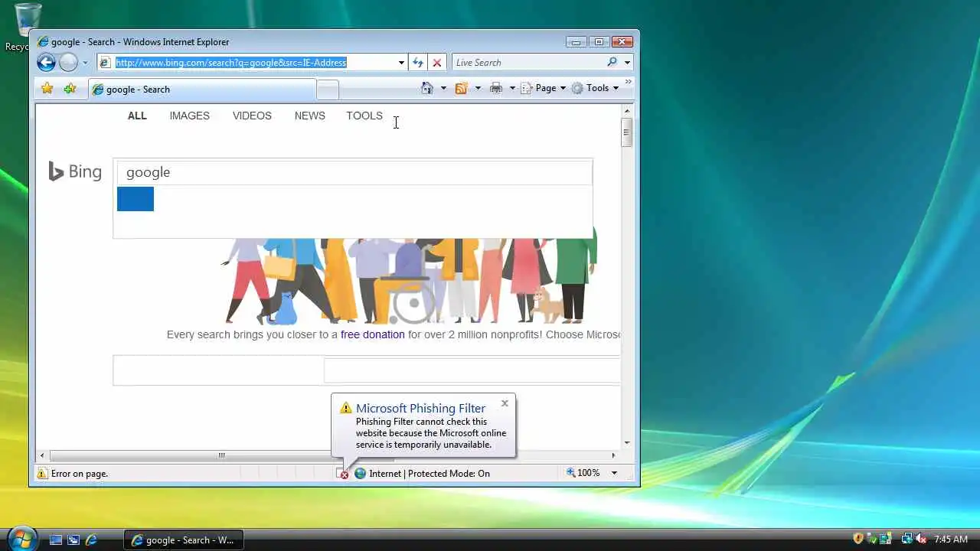Run search with the magnifier icon

pos(612,62)
